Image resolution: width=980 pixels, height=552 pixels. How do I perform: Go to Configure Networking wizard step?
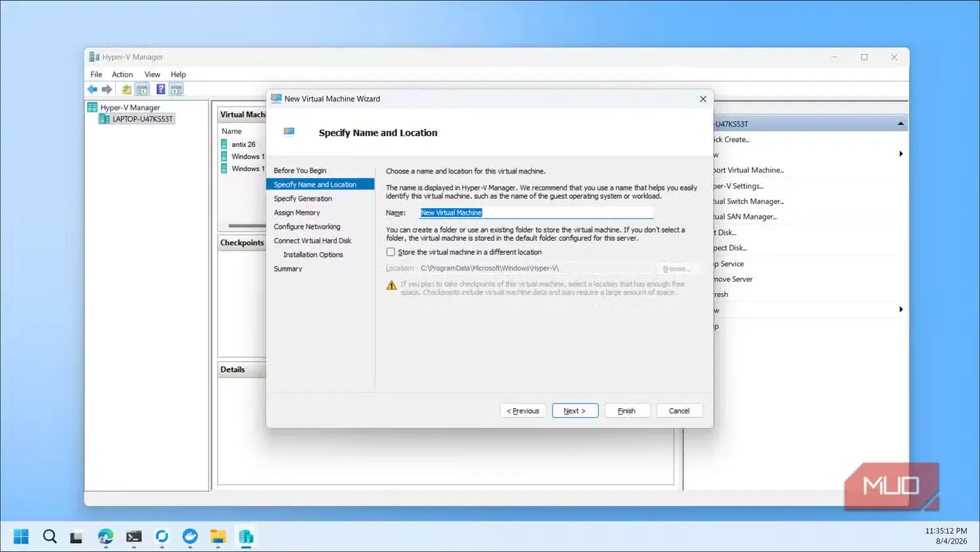(x=307, y=227)
